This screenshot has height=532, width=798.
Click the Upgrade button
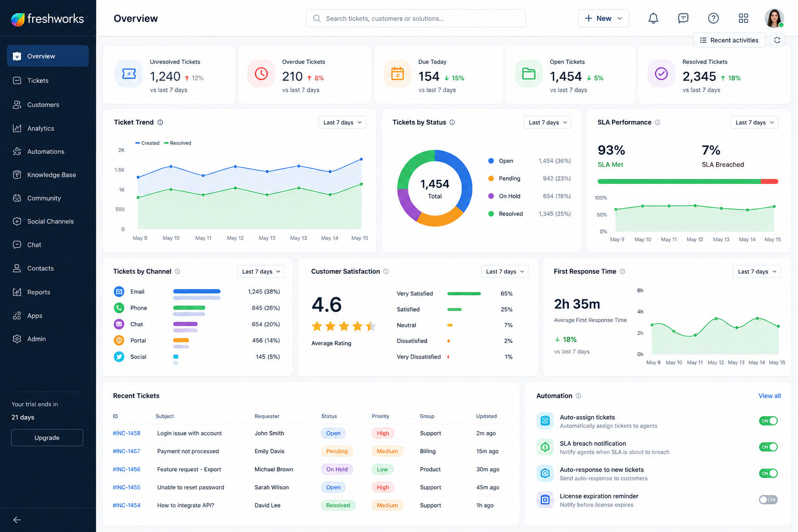click(47, 437)
